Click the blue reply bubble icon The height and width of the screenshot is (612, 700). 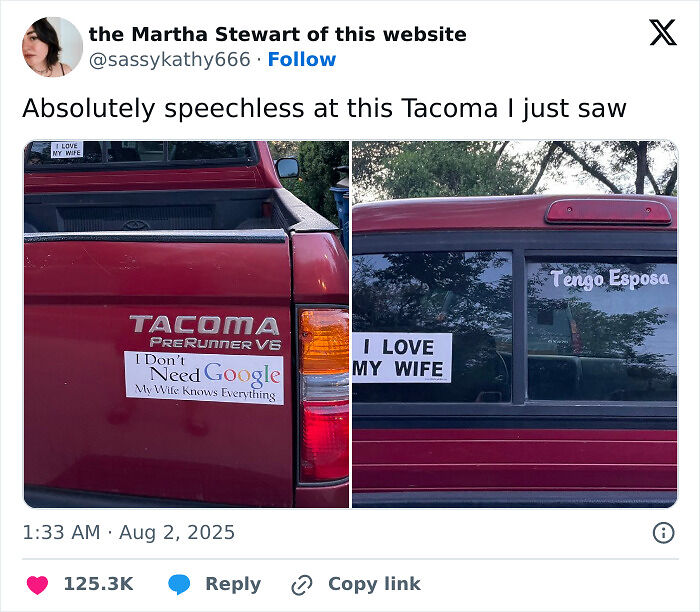(179, 584)
